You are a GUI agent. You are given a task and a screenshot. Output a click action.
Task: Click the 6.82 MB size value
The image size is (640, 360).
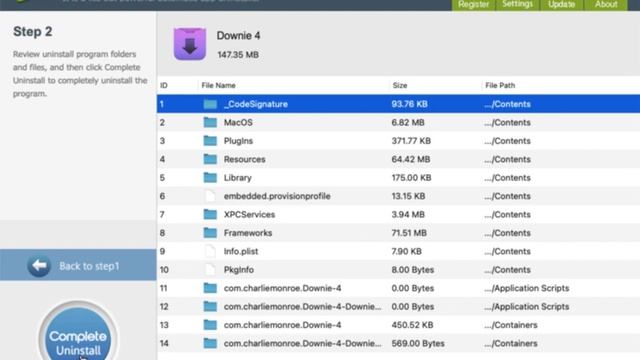(408, 122)
